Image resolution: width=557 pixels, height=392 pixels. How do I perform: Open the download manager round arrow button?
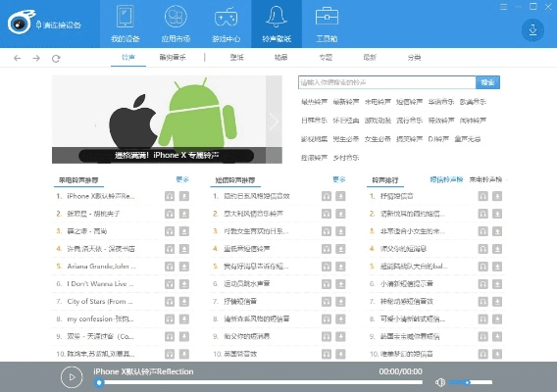(532, 30)
